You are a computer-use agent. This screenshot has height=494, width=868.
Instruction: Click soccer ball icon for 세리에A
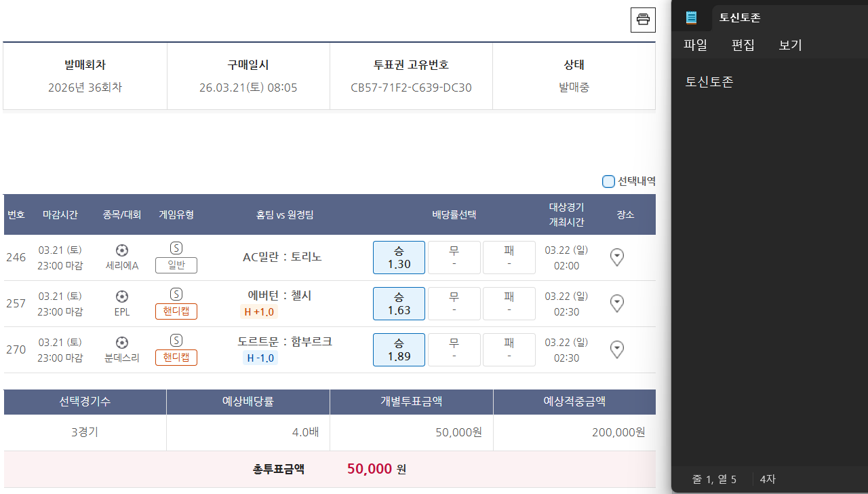coord(122,250)
